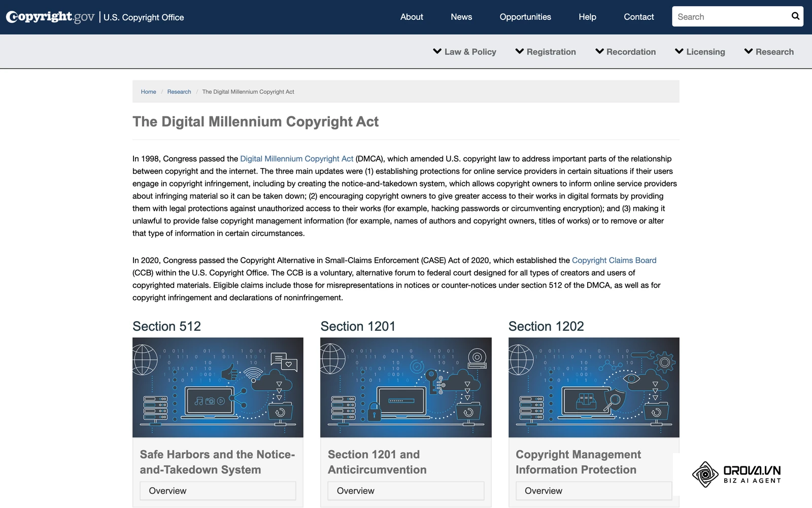Viewport: 812px width, 508px height.
Task: Expand the Law & Policy dropdown
Action: pyautogui.click(x=464, y=52)
